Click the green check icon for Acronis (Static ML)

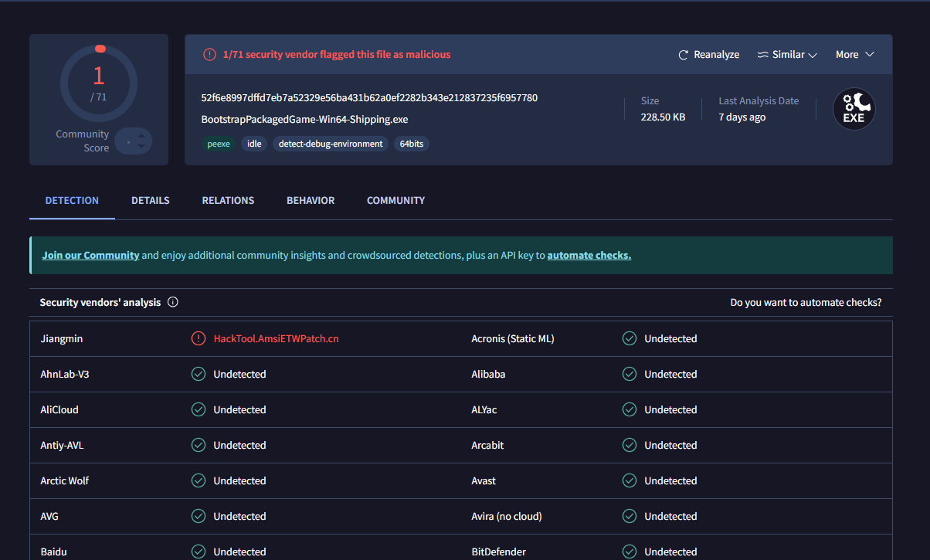click(630, 338)
